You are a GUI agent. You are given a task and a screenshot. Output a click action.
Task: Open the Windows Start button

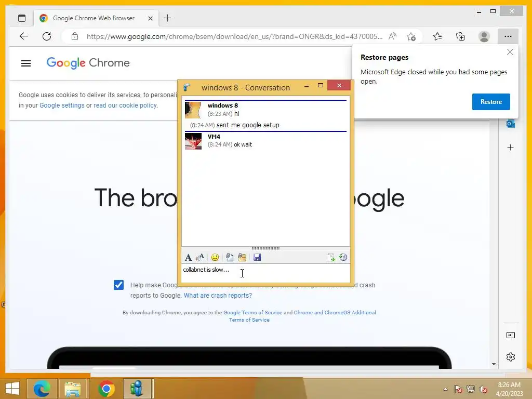(x=12, y=389)
